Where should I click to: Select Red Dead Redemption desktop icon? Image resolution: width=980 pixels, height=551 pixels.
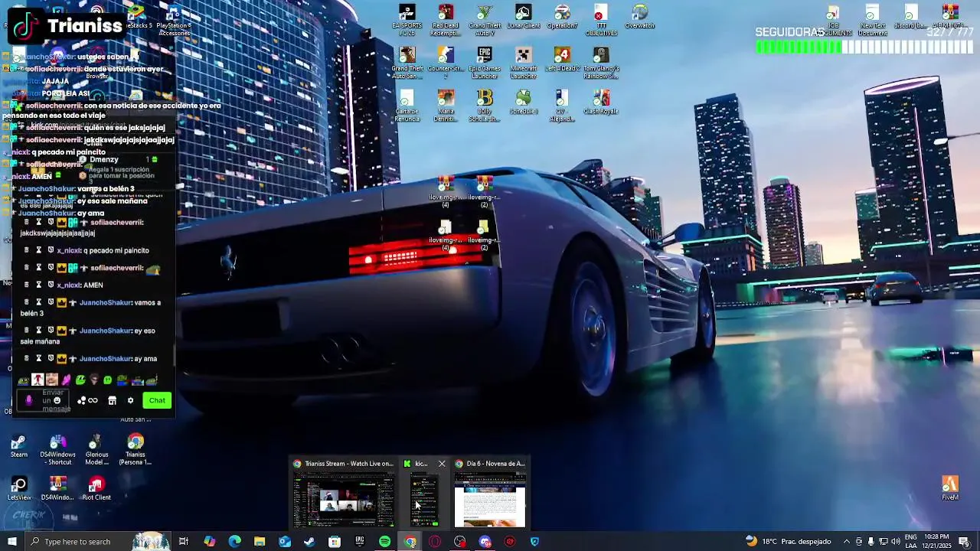[x=446, y=19]
